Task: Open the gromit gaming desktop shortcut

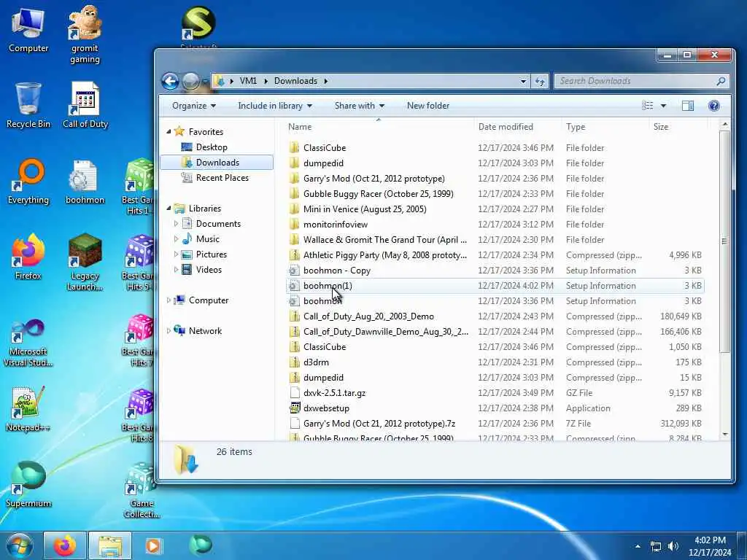Action: (85, 34)
